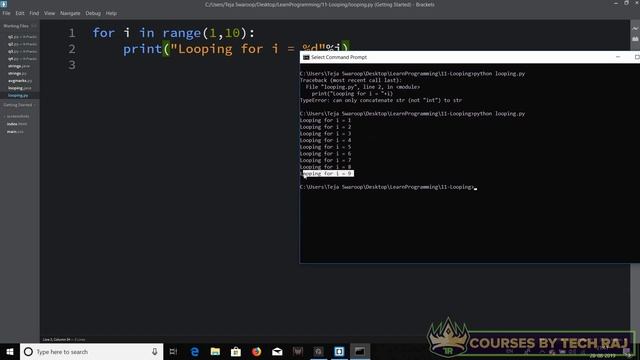Open index.html in project tree
Viewport: 640px width, 360px height.
(x=17, y=124)
